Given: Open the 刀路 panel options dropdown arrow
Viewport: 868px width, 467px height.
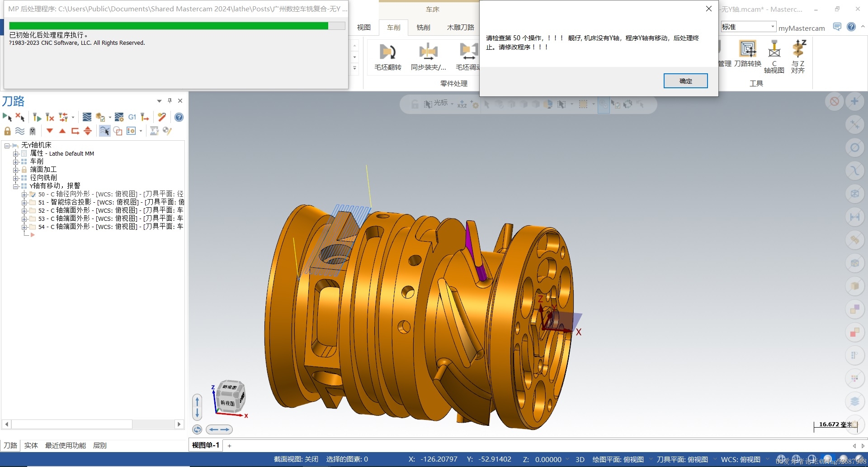Looking at the screenshot, I should [x=159, y=101].
